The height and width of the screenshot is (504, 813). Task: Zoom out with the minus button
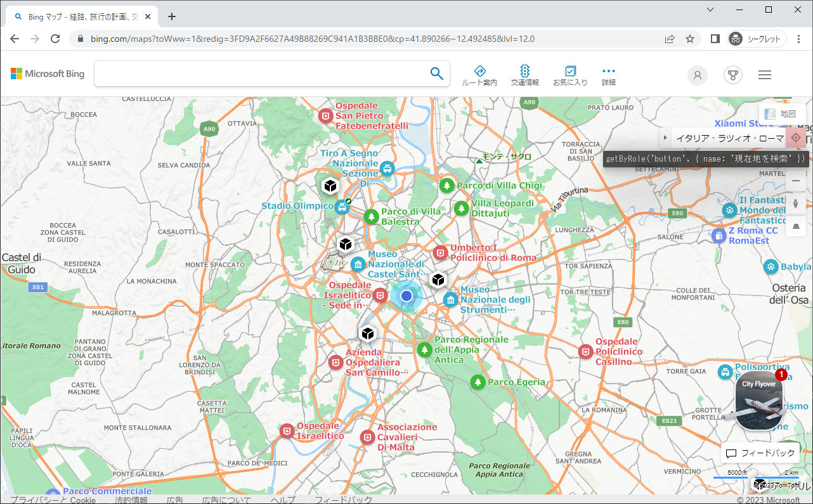click(x=796, y=181)
